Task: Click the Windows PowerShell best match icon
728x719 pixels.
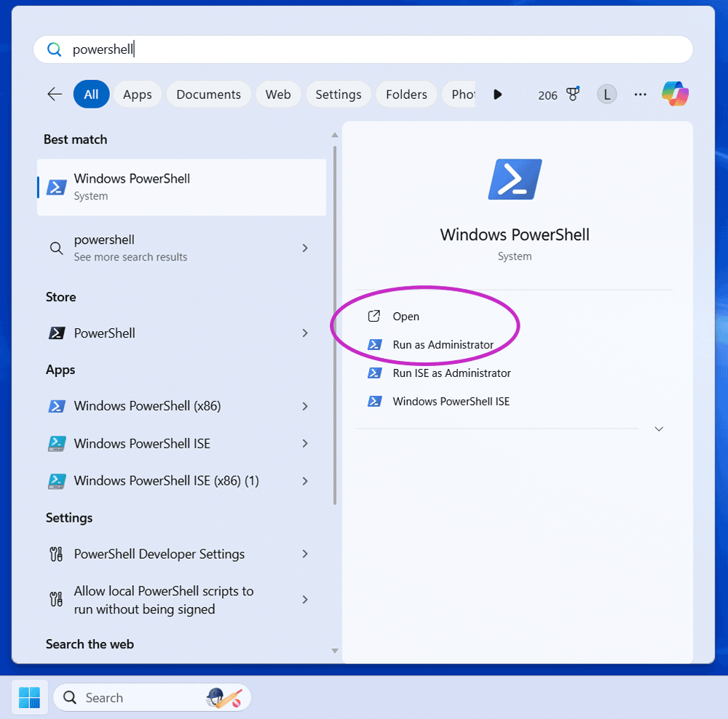Action: point(57,188)
